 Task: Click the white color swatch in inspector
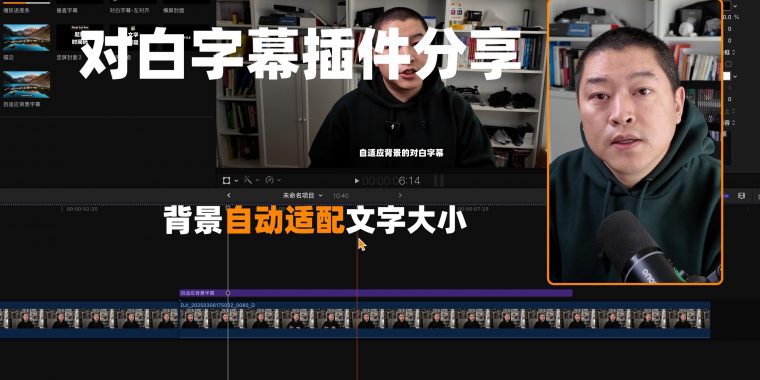pos(727,76)
